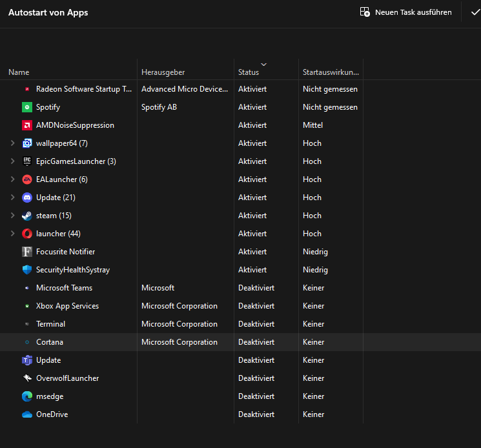Click the Focusrite Notifier icon
The width and height of the screenshot is (481, 448).
tap(27, 252)
